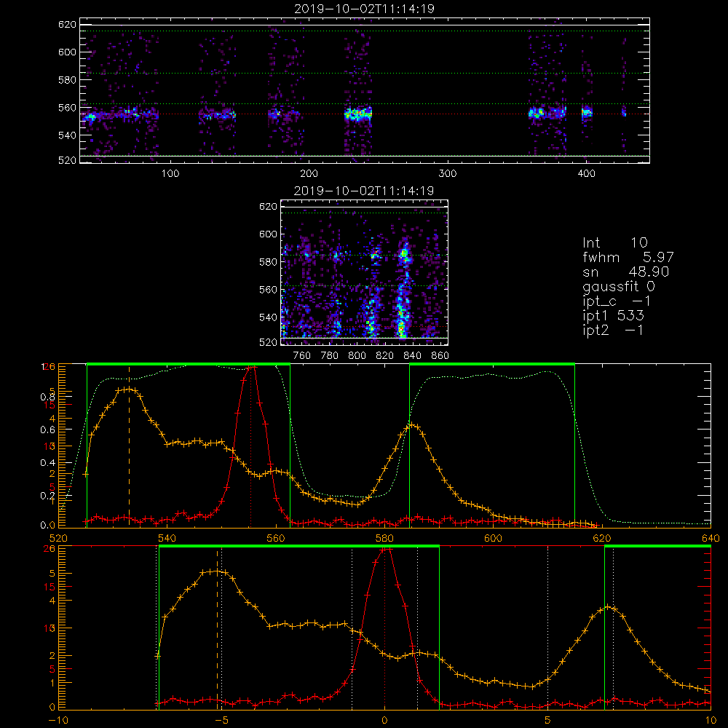Screen dimensions: 728x728
Task: Click y-axis label 560 of top image
Action: point(67,108)
